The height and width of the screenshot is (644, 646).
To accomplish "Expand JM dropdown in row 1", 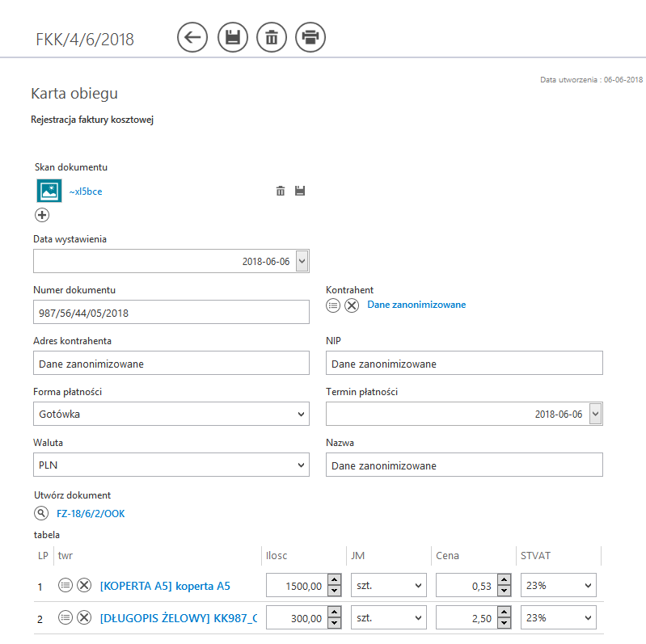I will tap(389, 585).
